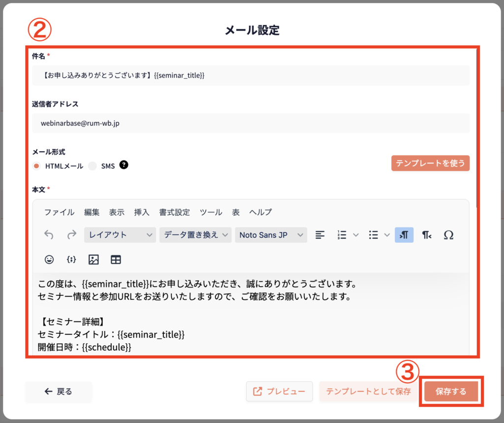Viewport: 504px width, 423px height.
Task: Insert a table using grid icon
Action: (116, 260)
